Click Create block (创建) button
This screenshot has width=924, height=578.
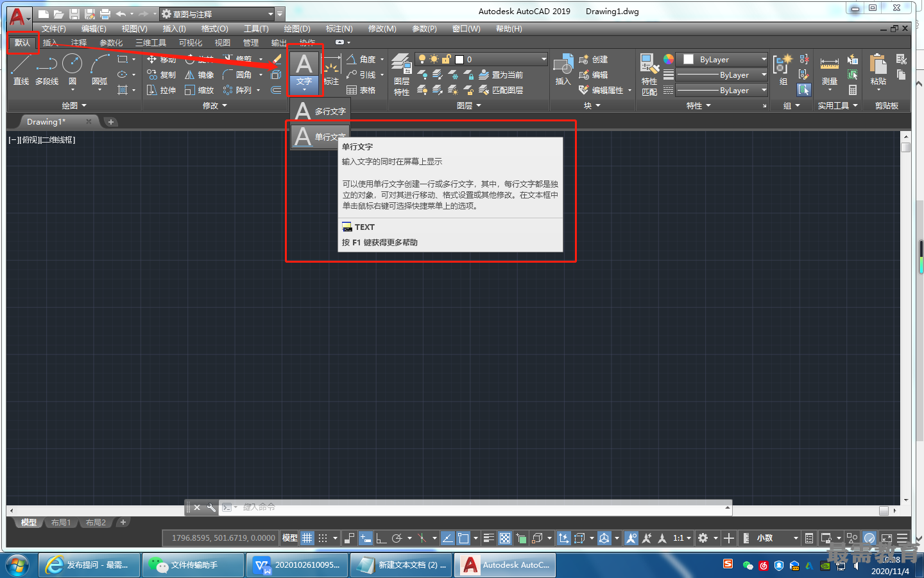click(x=593, y=59)
